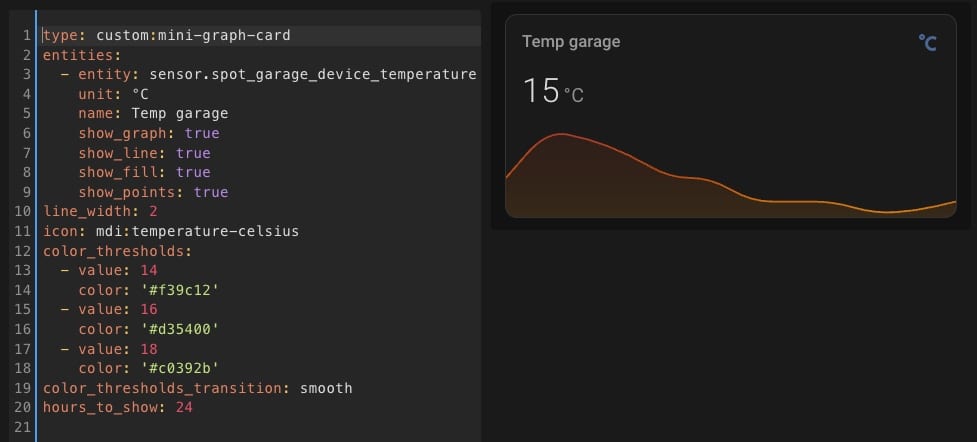Click the line_width value 2
This screenshot has width=977, height=442.
[x=153, y=212]
